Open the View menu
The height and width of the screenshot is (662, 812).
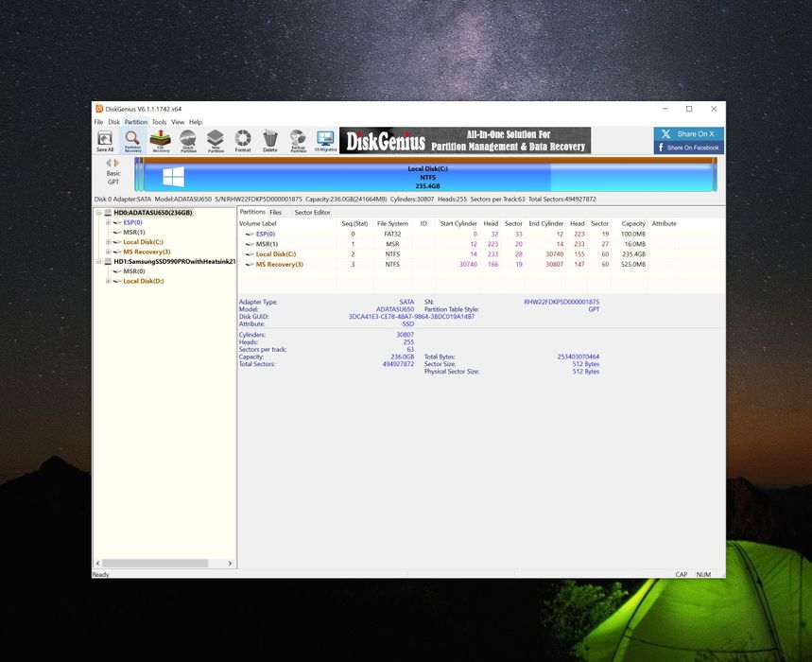pyautogui.click(x=178, y=122)
